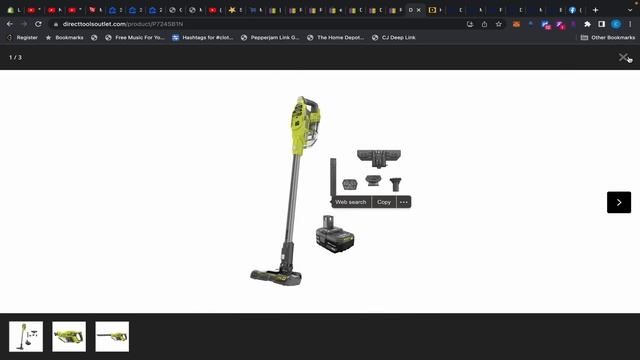640x360 pixels.
Task: Open the browser Extensions puzzle icon
Action: pyautogui.click(x=587, y=24)
